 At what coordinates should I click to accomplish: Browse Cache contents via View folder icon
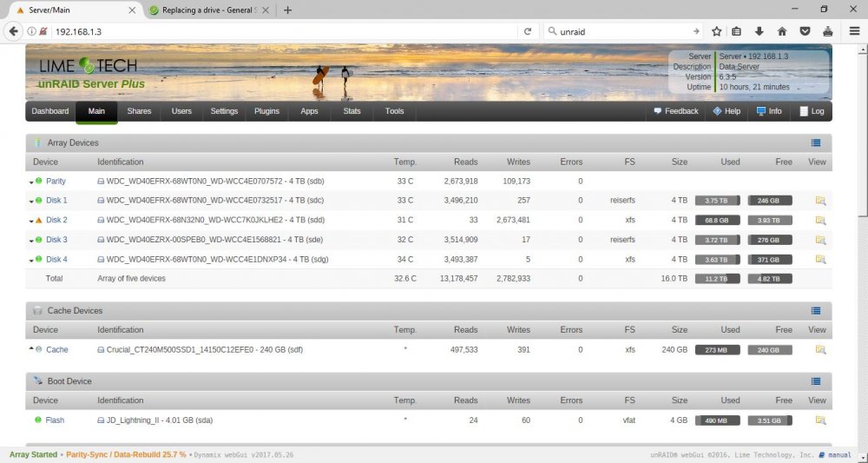(820, 349)
